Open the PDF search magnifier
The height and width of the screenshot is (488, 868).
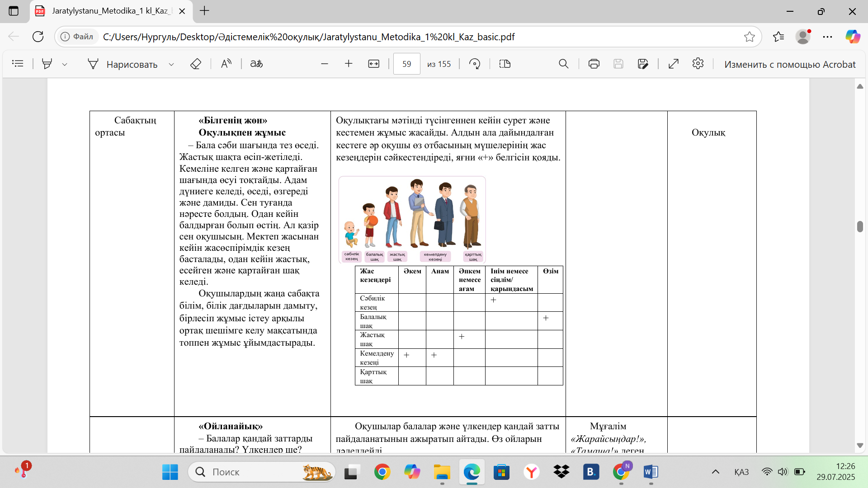tap(563, 64)
